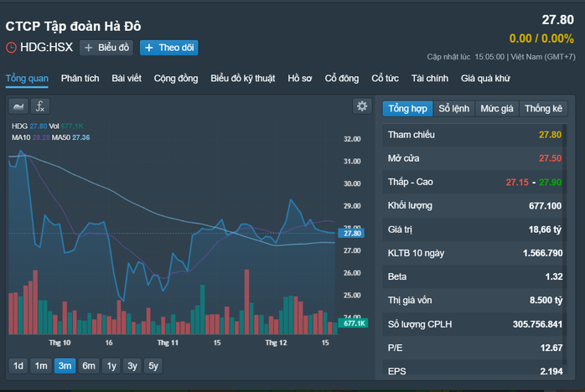
Task: Set chart range to 1m
Action: click(41, 366)
